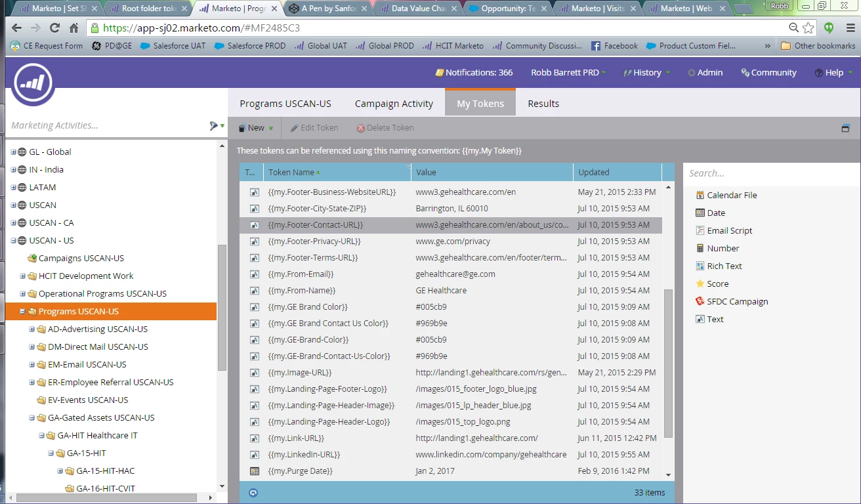Viewport: 861px width, 504px height.
Task: Click icon of my.Footer-Contact-URL row
Action: (255, 225)
